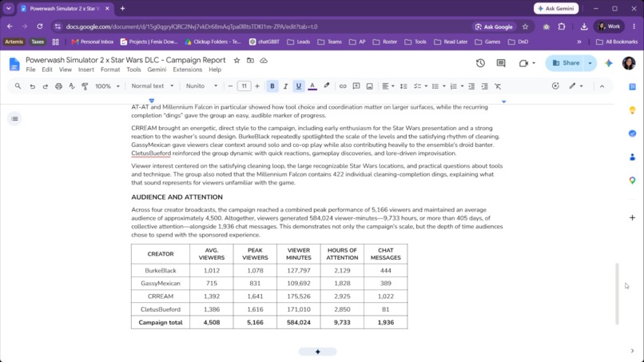The width and height of the screenshot is (644, 362).
Task: Open the File menu
Action: pos(31,70)
